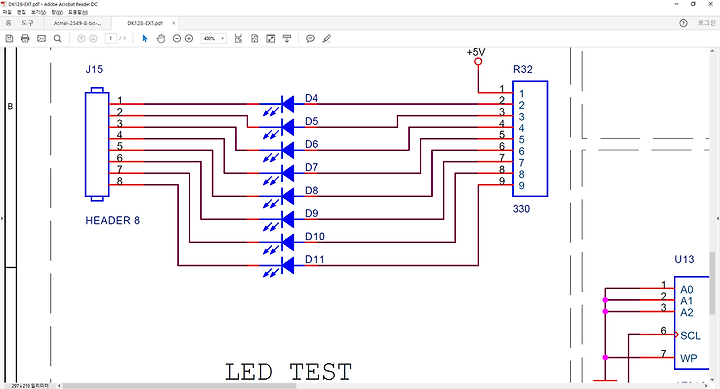Switch to the Atmel-2549-8-bit document tab
720x389 pixels.
78,23
